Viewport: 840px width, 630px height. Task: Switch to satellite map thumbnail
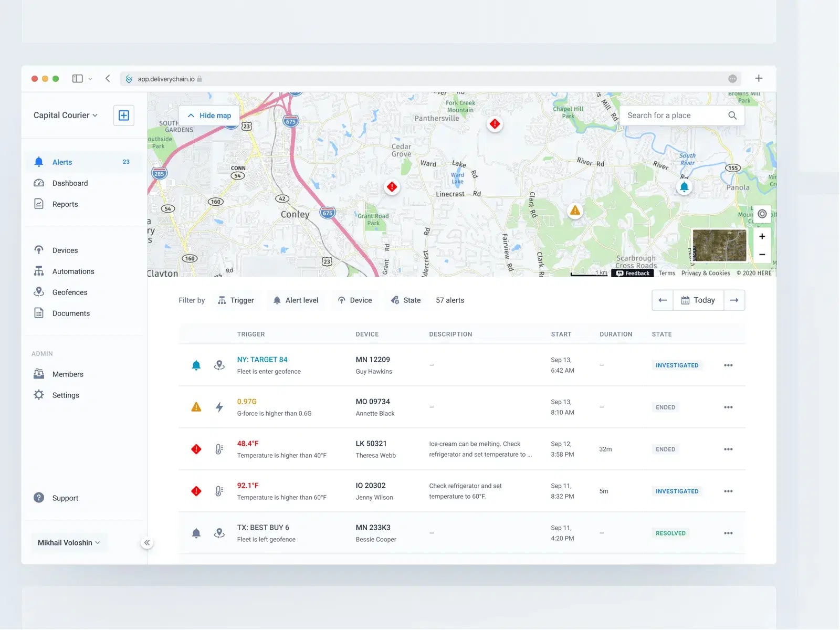(719, 245)
